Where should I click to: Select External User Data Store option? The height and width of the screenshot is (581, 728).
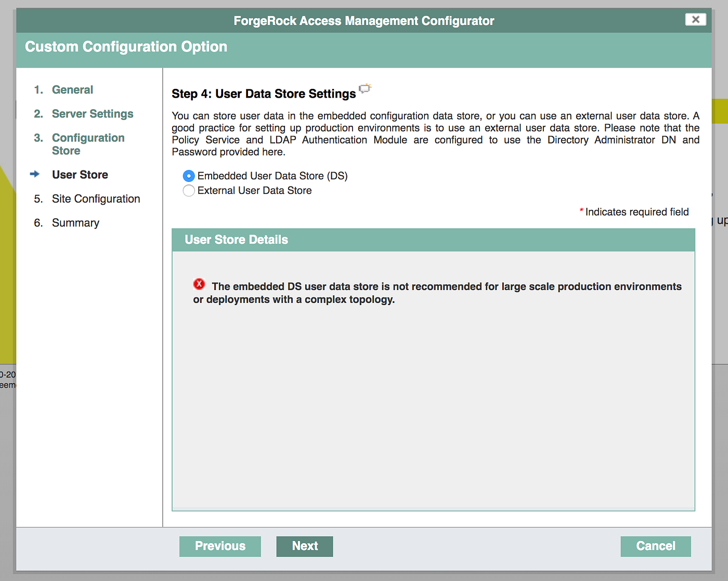pyautogui.click(x=189, y=191)
